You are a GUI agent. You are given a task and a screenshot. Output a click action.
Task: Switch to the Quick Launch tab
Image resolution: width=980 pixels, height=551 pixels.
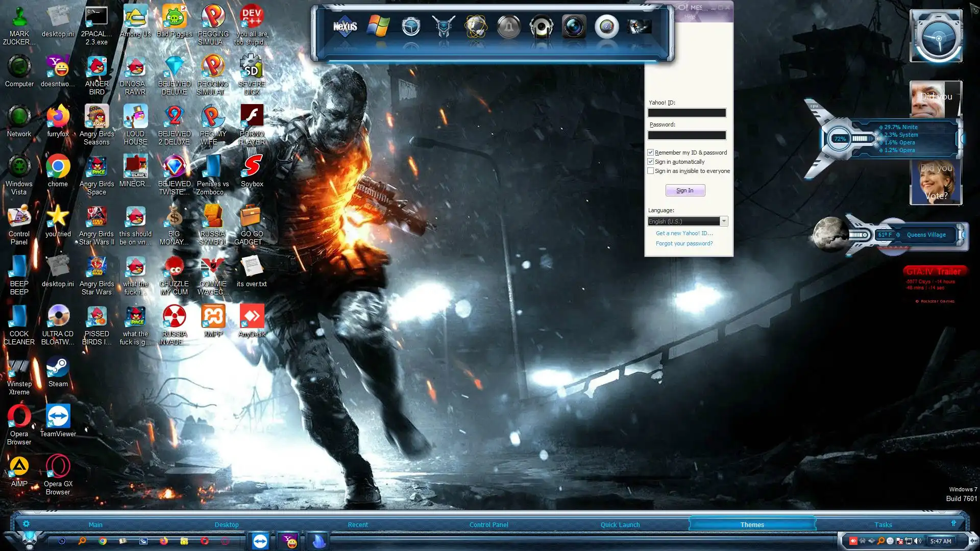pyautogui.click(x=620, y=524)
